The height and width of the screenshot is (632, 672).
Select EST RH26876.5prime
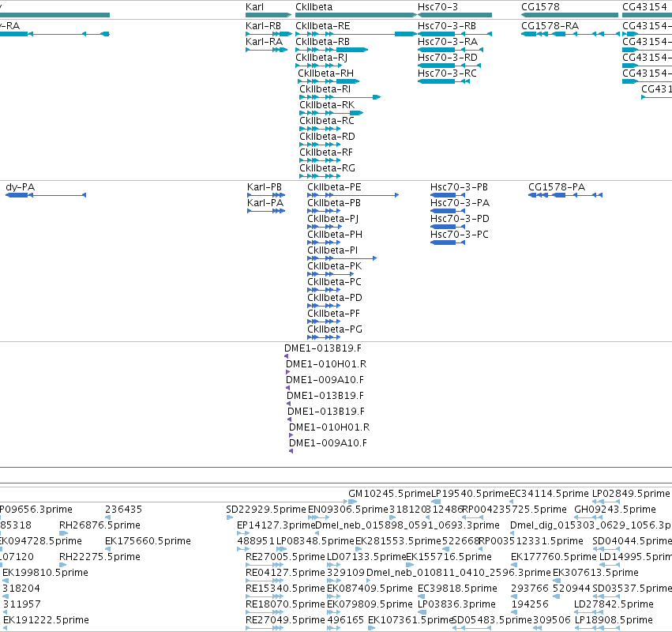tap(99, 525)
